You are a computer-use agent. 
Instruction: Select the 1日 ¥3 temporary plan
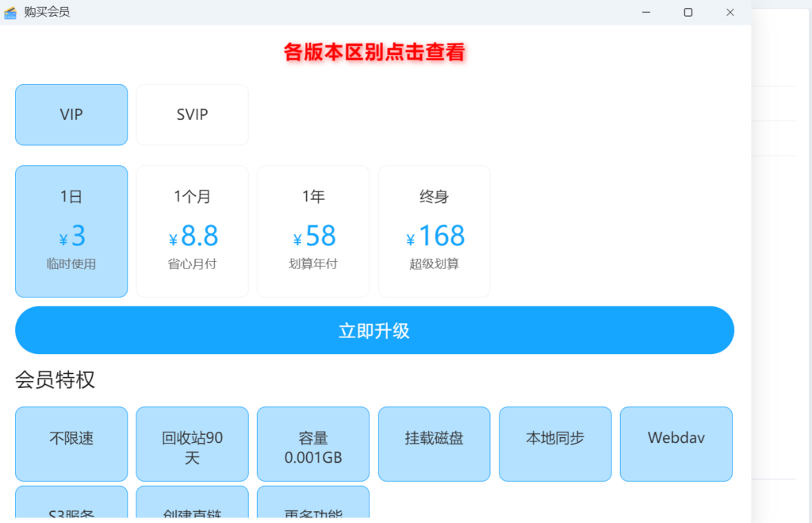pyautogui.click(x=71, y=231)
